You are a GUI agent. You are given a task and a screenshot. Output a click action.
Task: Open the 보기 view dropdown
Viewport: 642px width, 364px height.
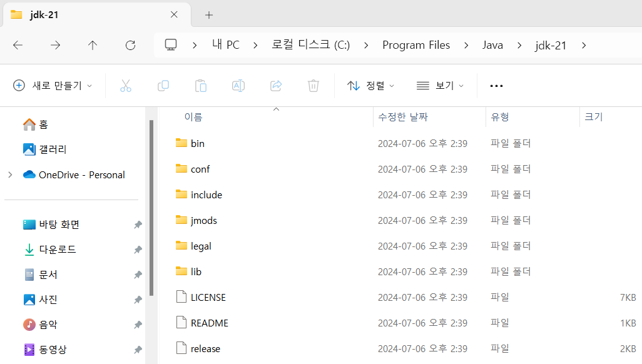point(440,86)
